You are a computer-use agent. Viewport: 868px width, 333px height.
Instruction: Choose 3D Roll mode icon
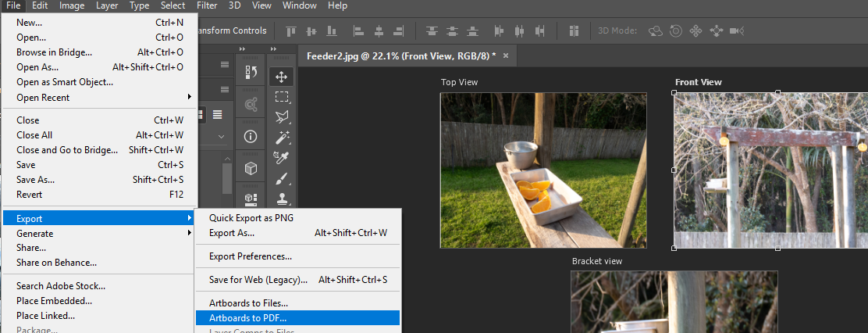point(675,31)
